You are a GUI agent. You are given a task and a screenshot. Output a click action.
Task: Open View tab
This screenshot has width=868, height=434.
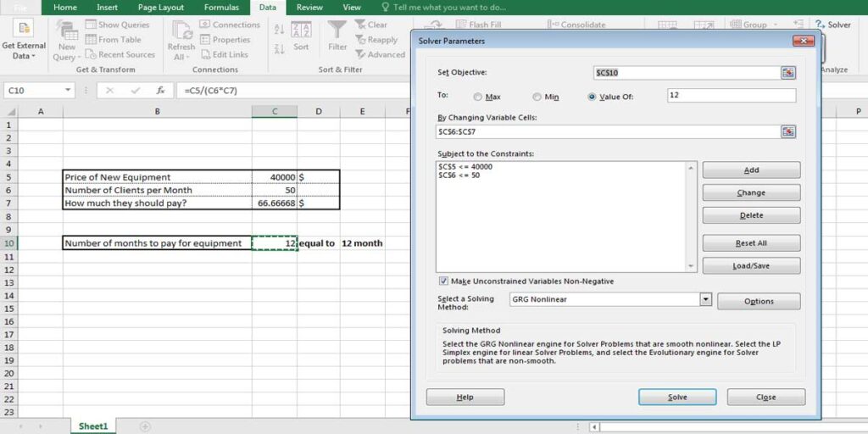coord(352,7)
